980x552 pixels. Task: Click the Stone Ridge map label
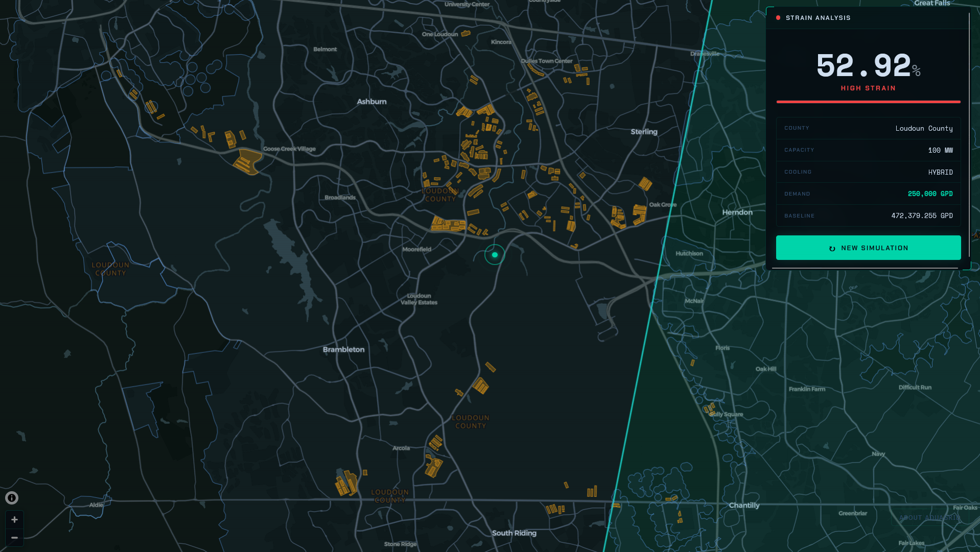400,544
